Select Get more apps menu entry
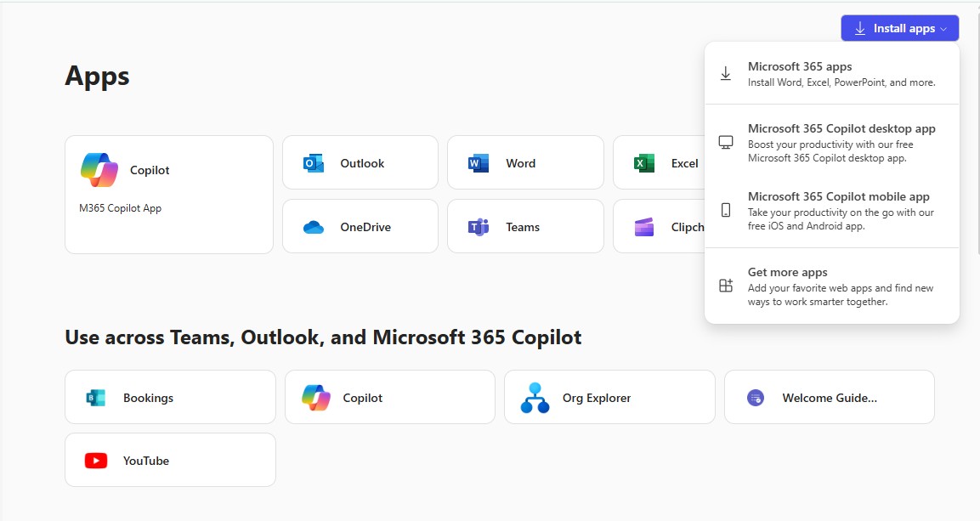Viewport: 980px width, 521px height. pos(830,286)
